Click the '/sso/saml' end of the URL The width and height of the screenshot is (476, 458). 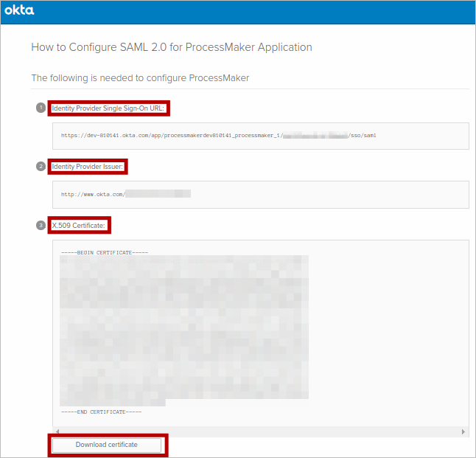[363, 136]
